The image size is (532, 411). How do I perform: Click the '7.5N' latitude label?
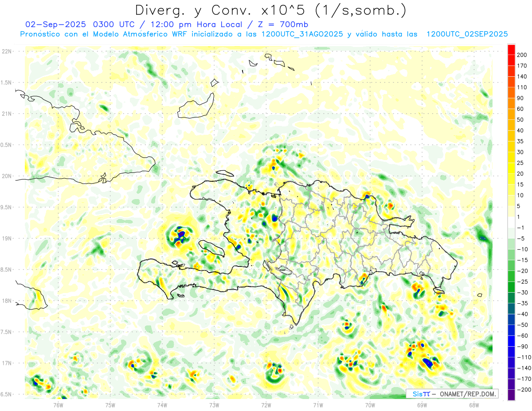click(x=6, y=332)
